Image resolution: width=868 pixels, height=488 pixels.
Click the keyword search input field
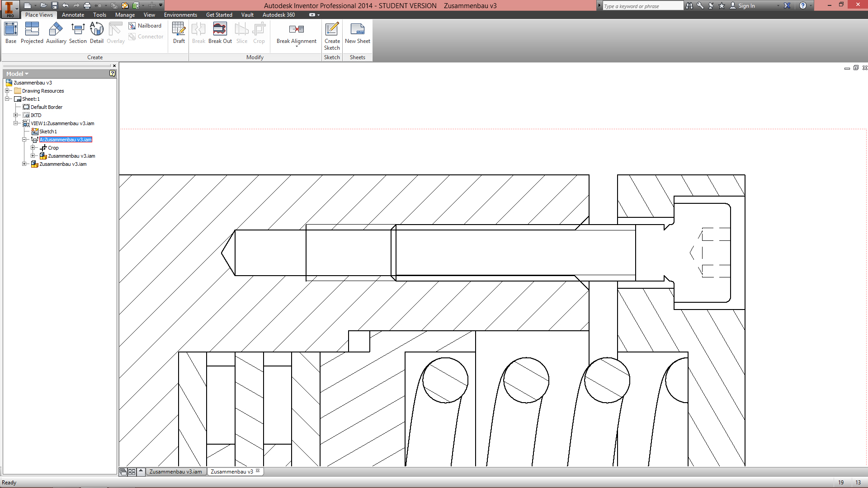tap(642, 5)
